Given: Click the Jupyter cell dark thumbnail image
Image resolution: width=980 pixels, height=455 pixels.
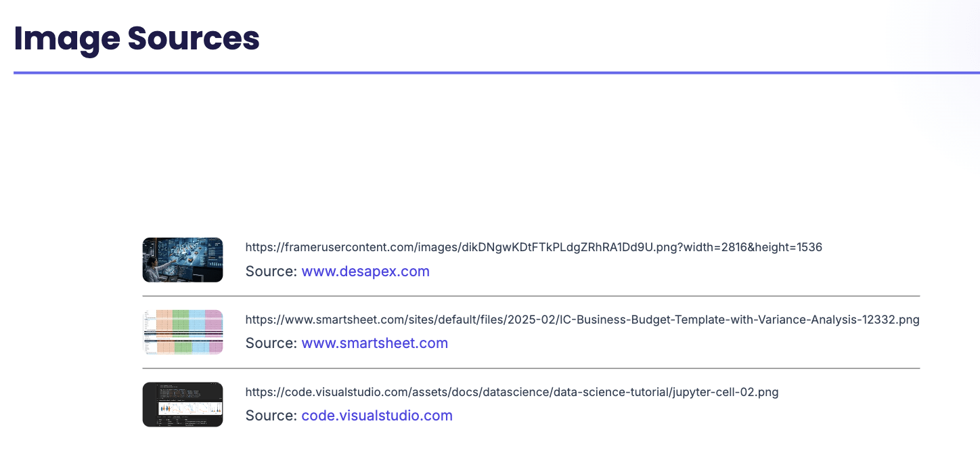Looking at the screenshot, I should tap(183, 404).
